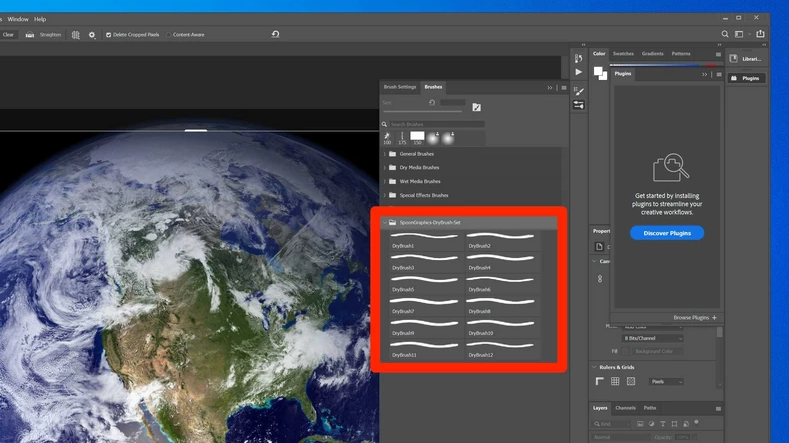This screenshot has height=443, width=789.
Task: Open the Window menu
Action: [x=18, y=19]
